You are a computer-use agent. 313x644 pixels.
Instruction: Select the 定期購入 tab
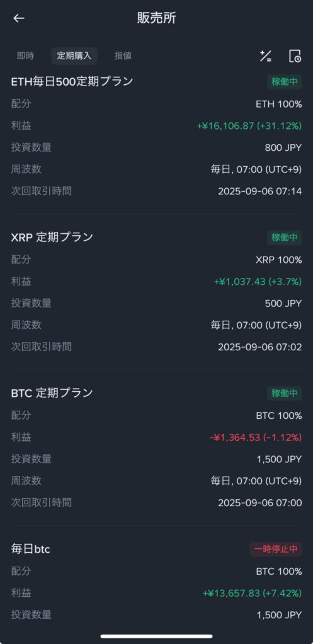click(74, 56)
